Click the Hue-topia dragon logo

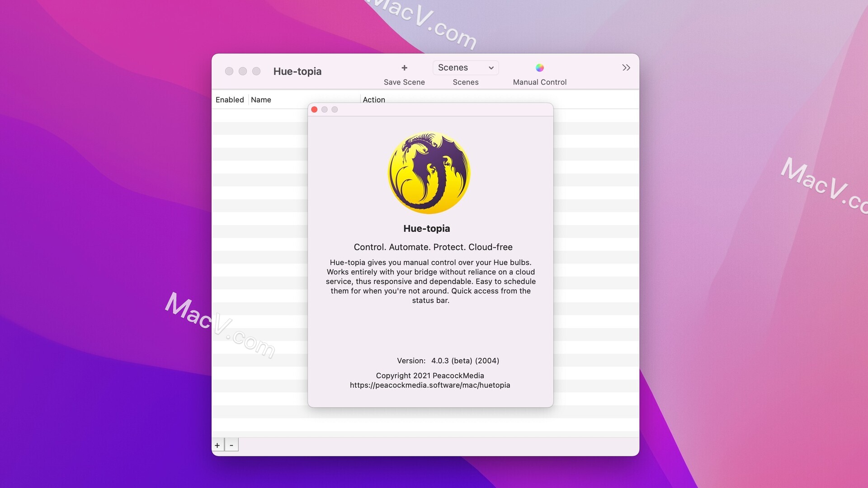429,173
